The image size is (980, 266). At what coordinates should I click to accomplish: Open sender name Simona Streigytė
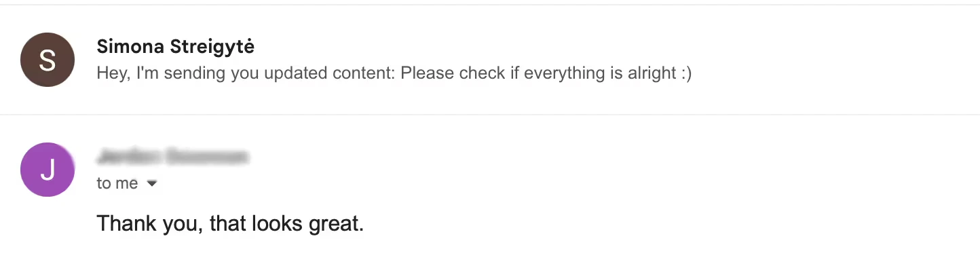[x=176, y=46]
